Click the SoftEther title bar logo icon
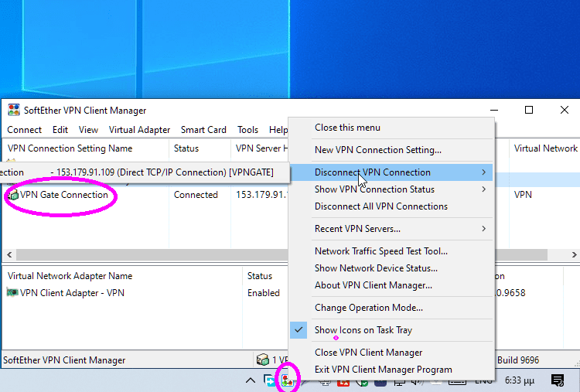Screen dimensions: 580x392 pos(14,111)
